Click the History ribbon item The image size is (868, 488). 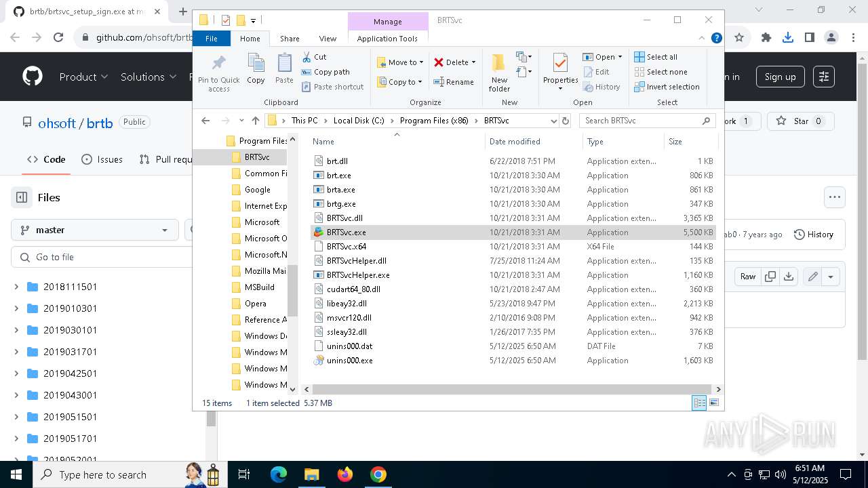(601, 87)
